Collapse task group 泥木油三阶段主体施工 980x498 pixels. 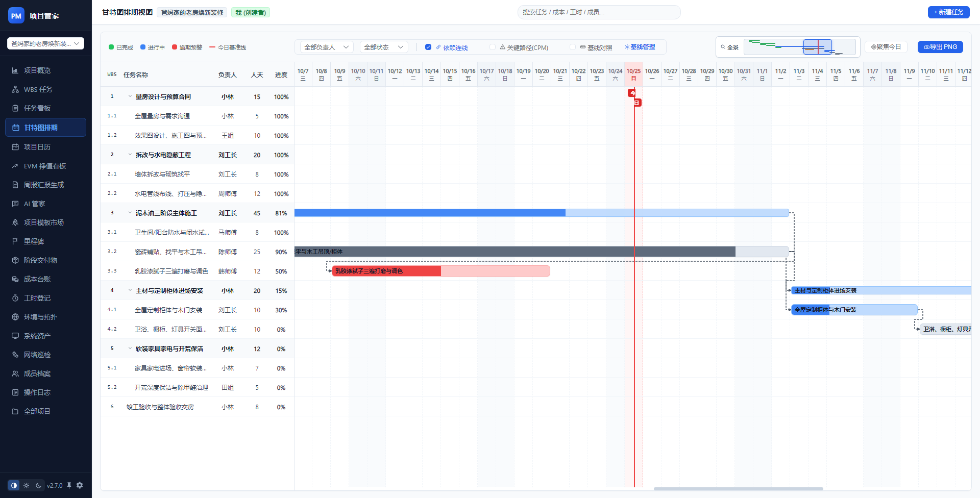(x=130, y=213)
